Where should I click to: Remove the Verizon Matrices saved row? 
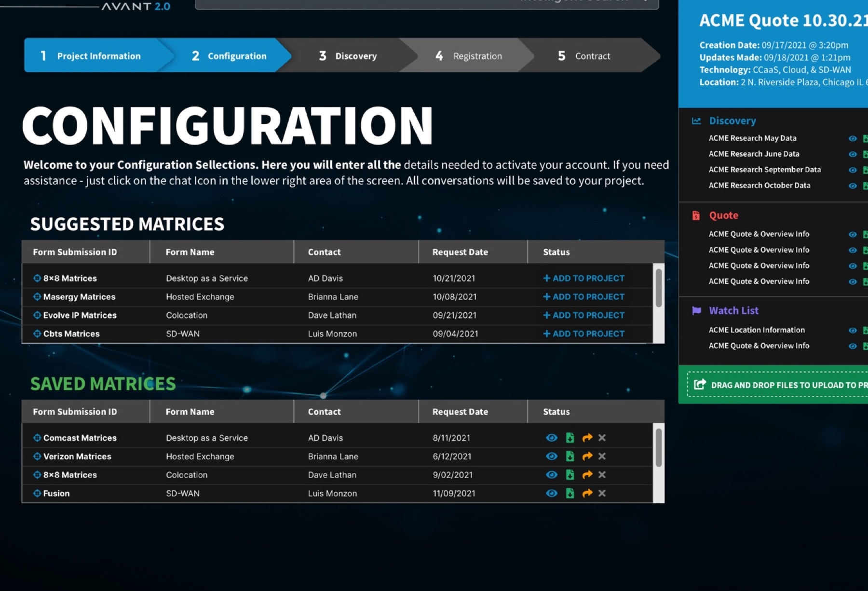(602, 456)
